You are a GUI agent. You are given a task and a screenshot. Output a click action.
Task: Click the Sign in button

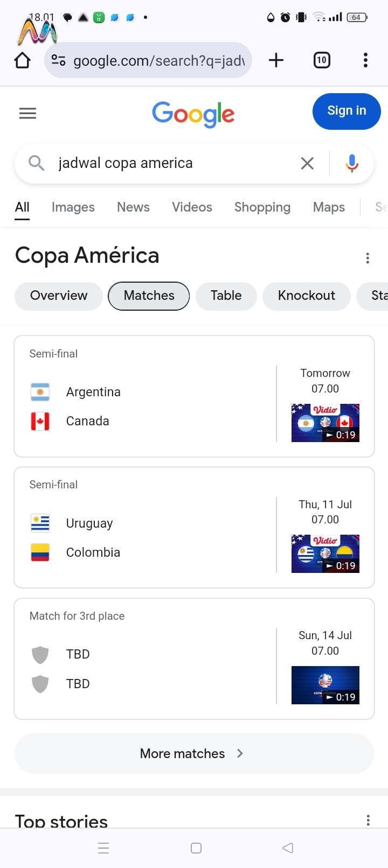click(x=347, y=111)
